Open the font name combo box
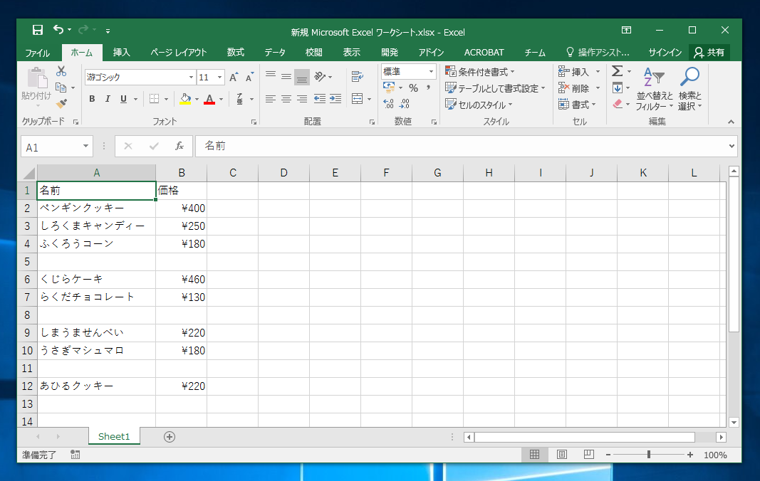The height and width of the screenshot is (481, 760). [x=140, y=77]
